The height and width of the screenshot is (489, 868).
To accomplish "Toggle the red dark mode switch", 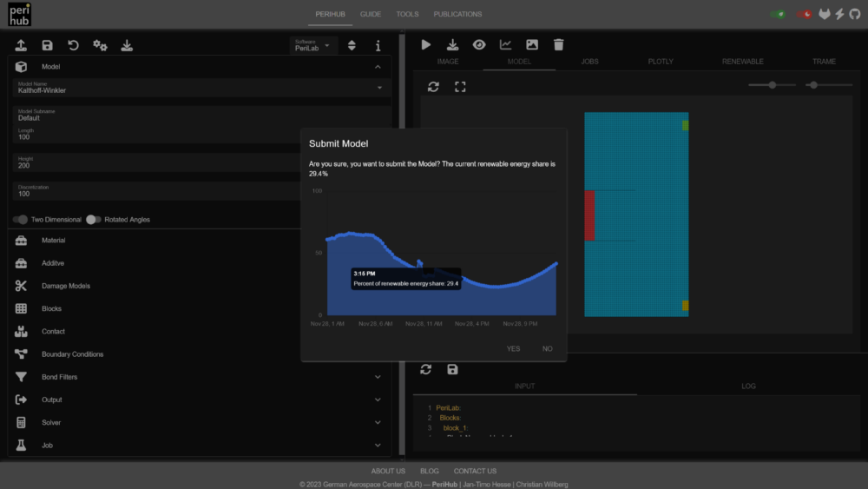I will tap(805, 15).
